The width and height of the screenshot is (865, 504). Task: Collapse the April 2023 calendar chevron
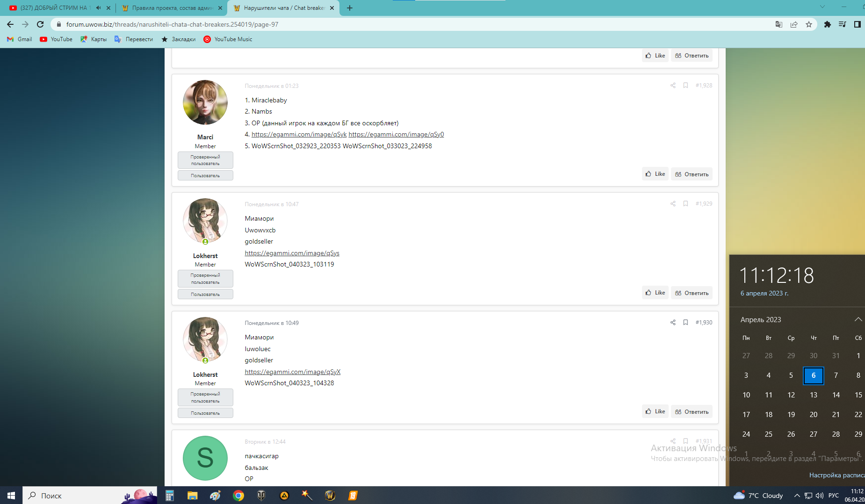[x=858, y=319]
